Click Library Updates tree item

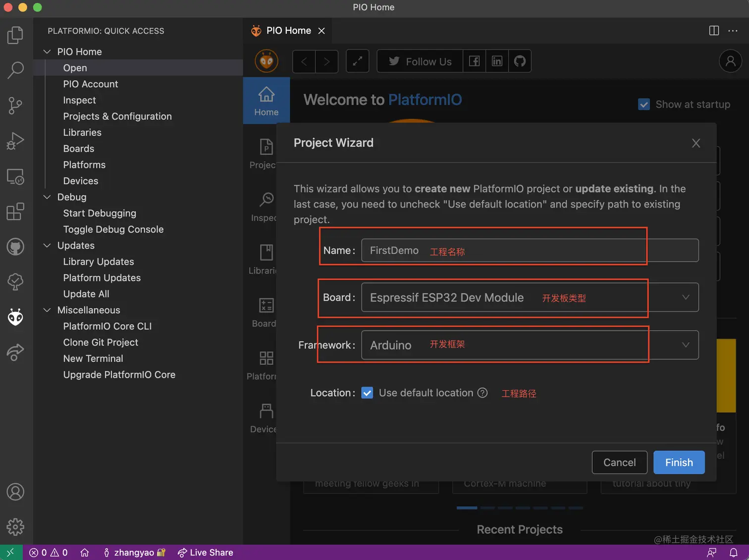pyautogui.click(x=99, y=261)
